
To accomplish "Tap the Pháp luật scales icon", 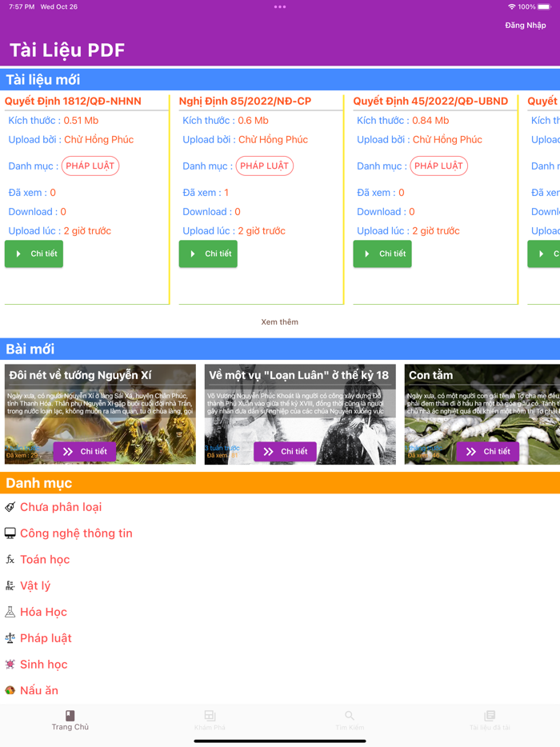I will pyautogui.click(x=10, y=638).
